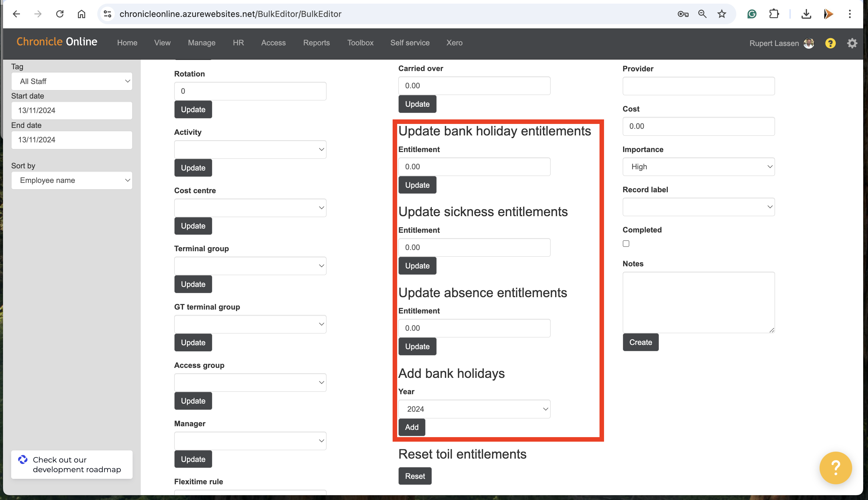Open the floating orange help bubble
The width and height of the screenshot is (868, 500).
pos(835,467)
